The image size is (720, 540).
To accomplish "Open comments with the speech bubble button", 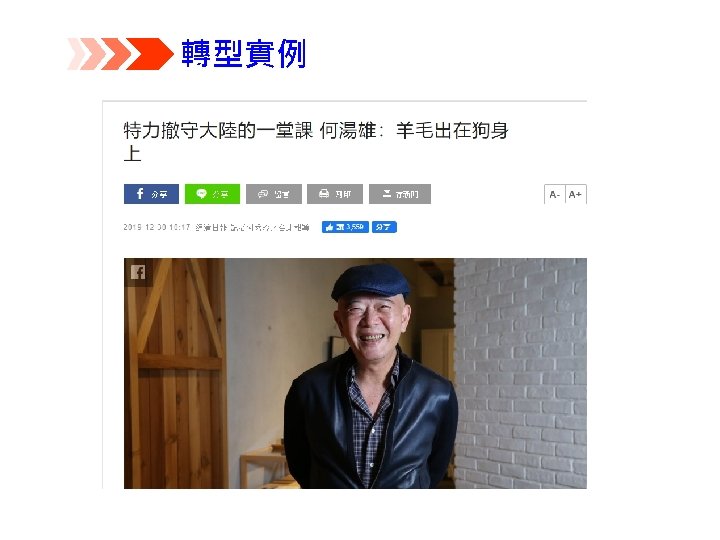I will pos(274,194).
